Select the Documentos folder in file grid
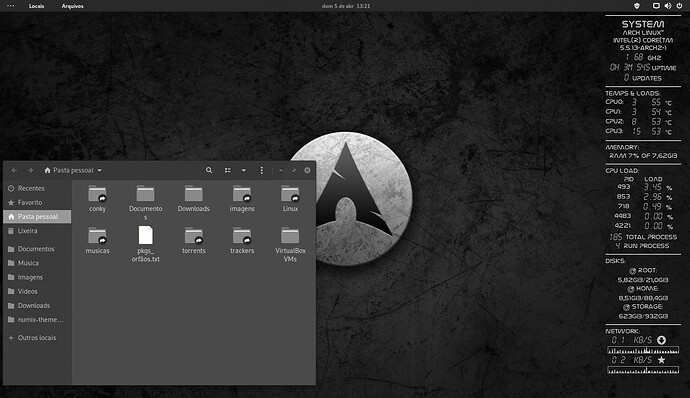Screen dimensions: 690x398 click(146, 194)
